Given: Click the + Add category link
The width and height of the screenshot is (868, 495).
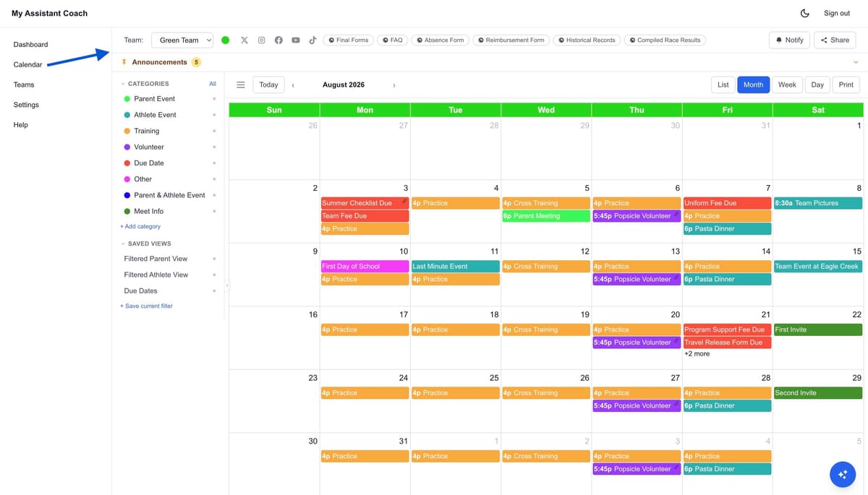Looking at the screenshot, I should point(140,227).
